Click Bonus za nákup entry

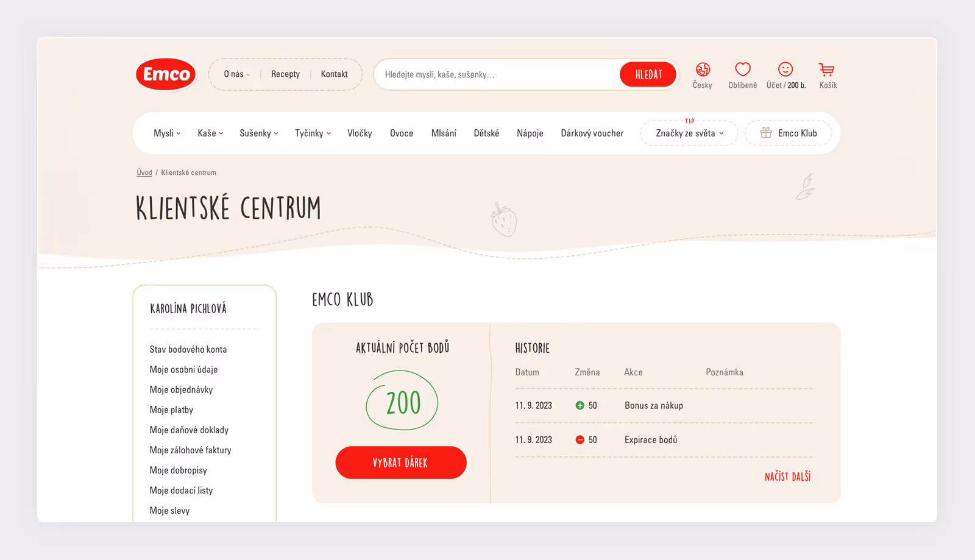pos(654,406)
